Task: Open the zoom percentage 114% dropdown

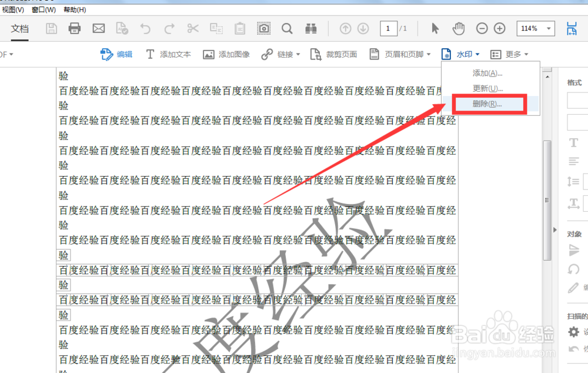Action: tap(549, 28)
